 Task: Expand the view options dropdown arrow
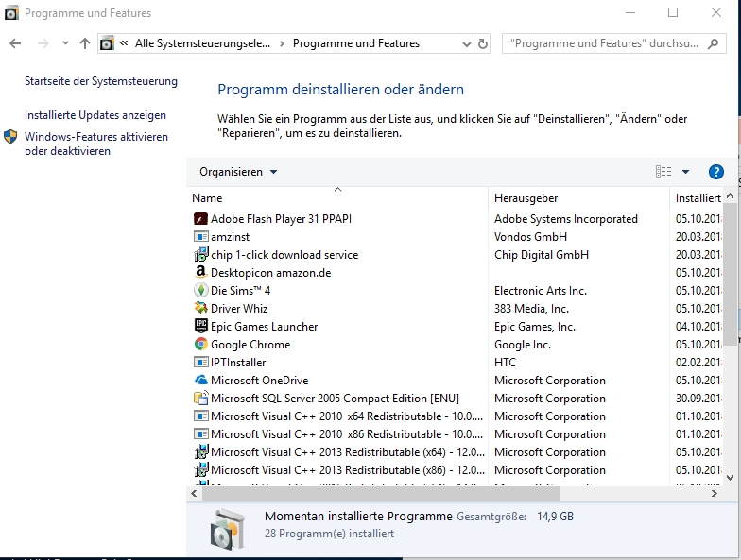(685, 172)
